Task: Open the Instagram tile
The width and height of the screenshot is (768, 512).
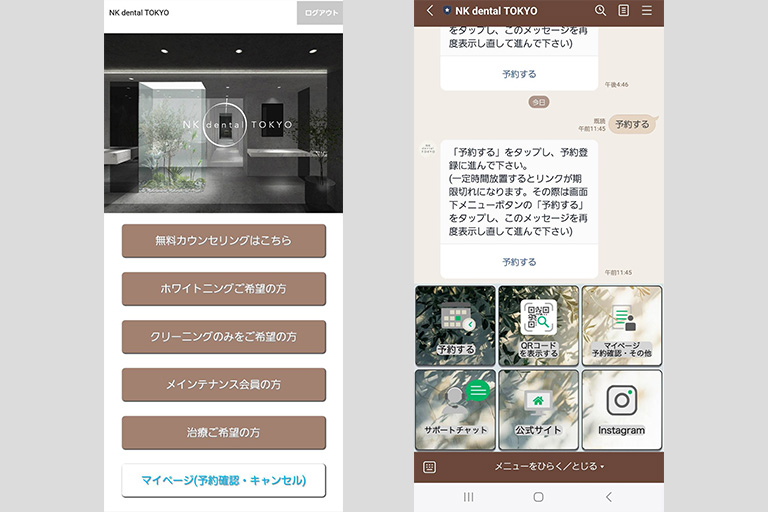Action: [x=622, y=410]
